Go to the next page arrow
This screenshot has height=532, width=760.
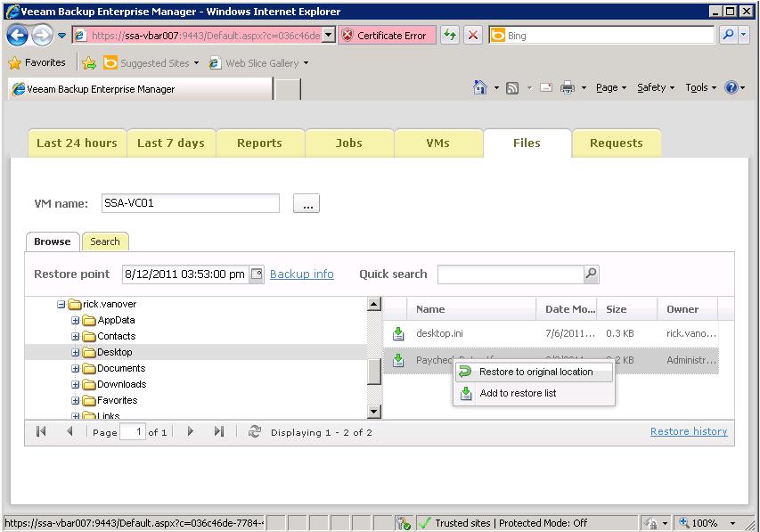[190, 431]
